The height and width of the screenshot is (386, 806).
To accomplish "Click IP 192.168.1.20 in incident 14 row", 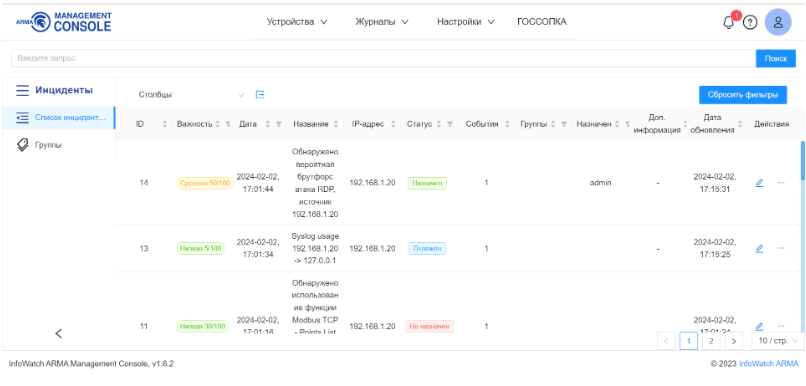I will pos(372,182).
